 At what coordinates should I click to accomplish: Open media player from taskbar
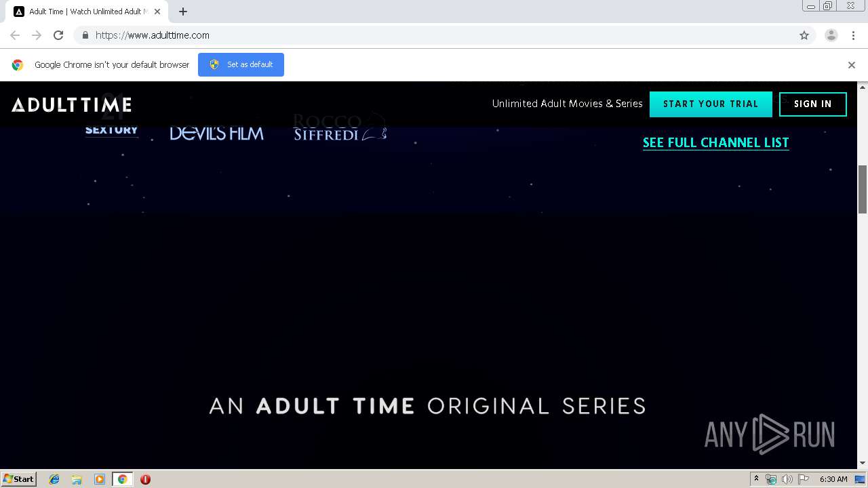tap(100, 479)
